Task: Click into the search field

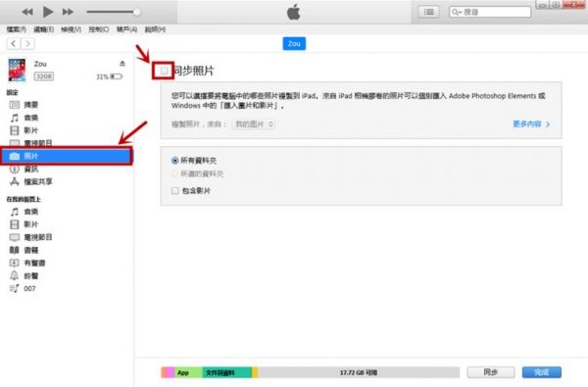Action: coord(490,12)
